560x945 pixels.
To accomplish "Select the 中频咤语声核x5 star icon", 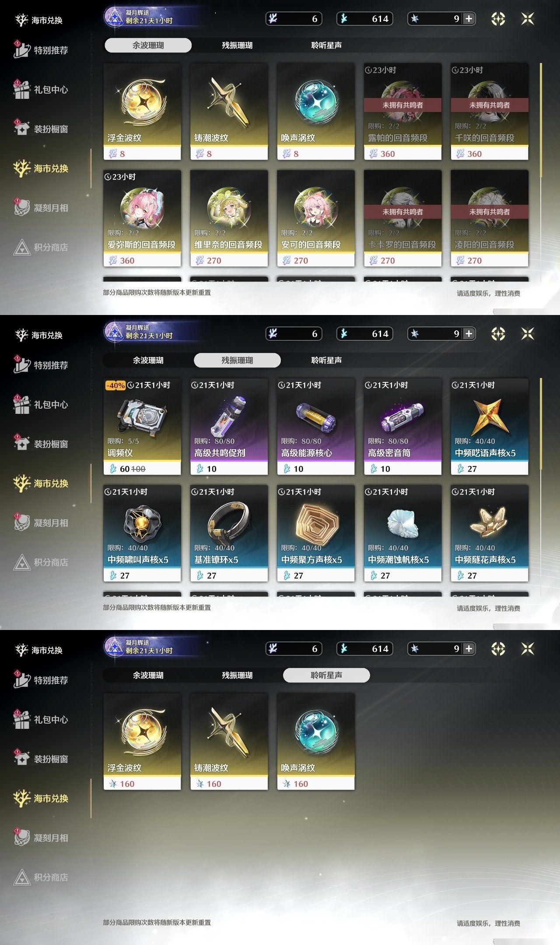I will 489,416.
